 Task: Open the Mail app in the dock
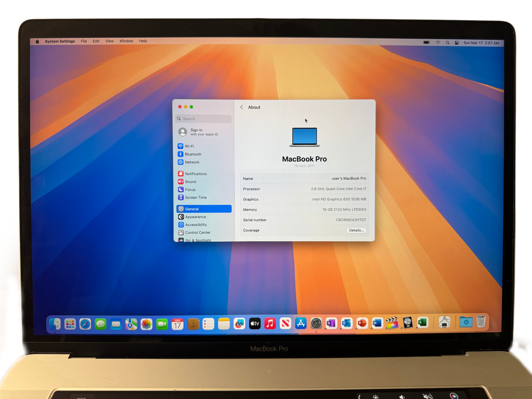(116, 324)
